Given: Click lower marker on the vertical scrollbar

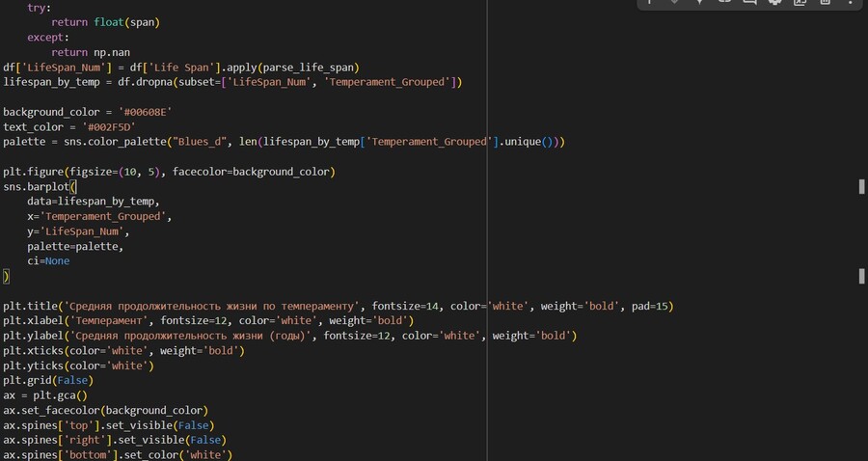Looking at the screenshot, I should click(861, 276).
